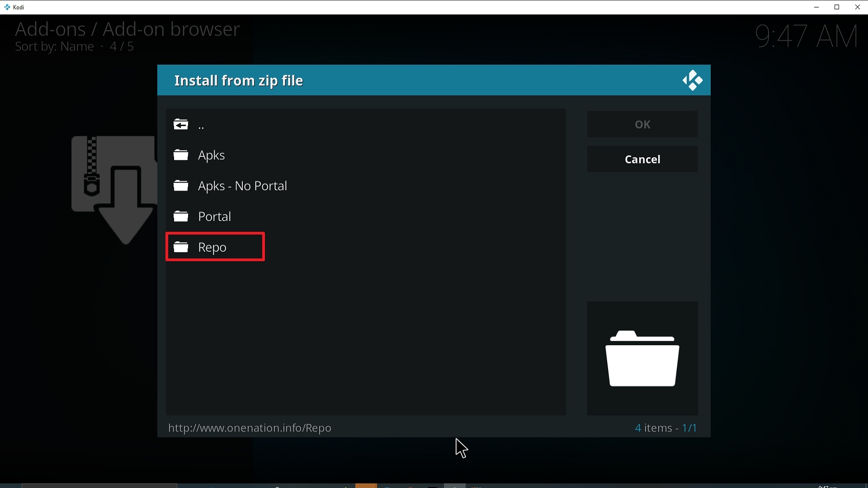Click the large folder preview thumbnail
This screenshot has height=488, width=868.
tap(642, 358)
